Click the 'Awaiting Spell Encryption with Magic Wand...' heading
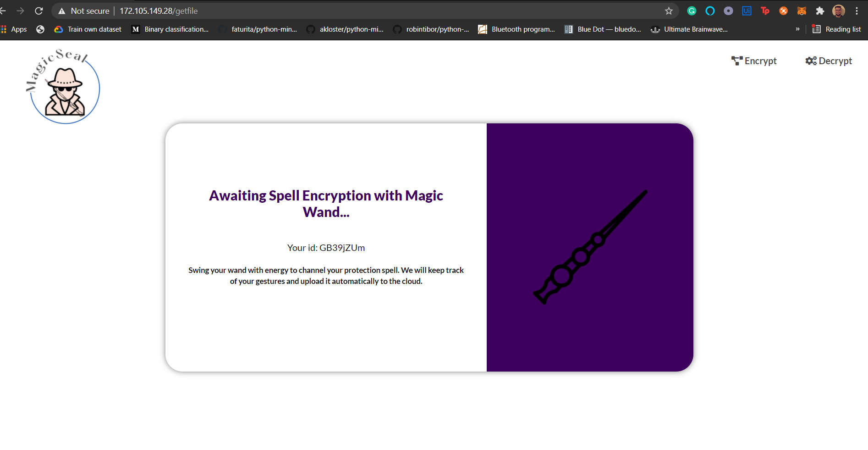Viewport: 868px width, 450px height. tap(326, 204)
